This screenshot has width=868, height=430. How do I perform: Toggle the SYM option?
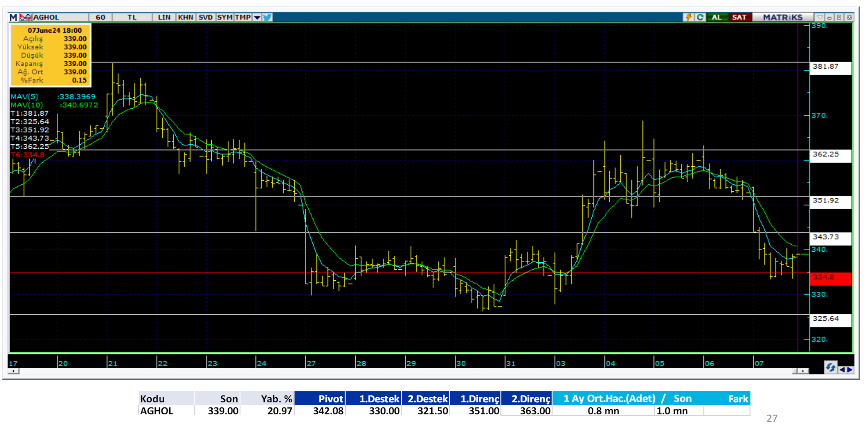[225, 18]
